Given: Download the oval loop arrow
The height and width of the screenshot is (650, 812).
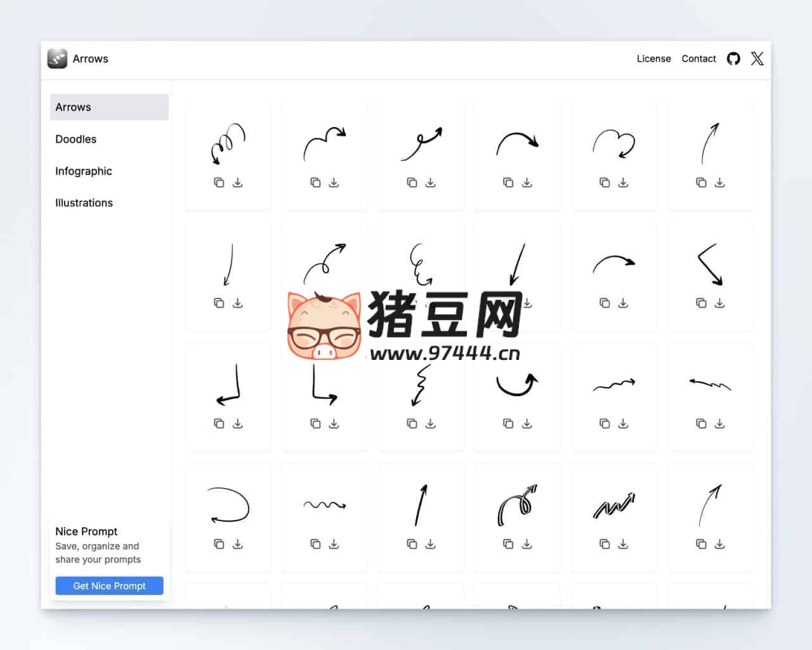Looking at the screenshot, I should [x=238, y=544].
